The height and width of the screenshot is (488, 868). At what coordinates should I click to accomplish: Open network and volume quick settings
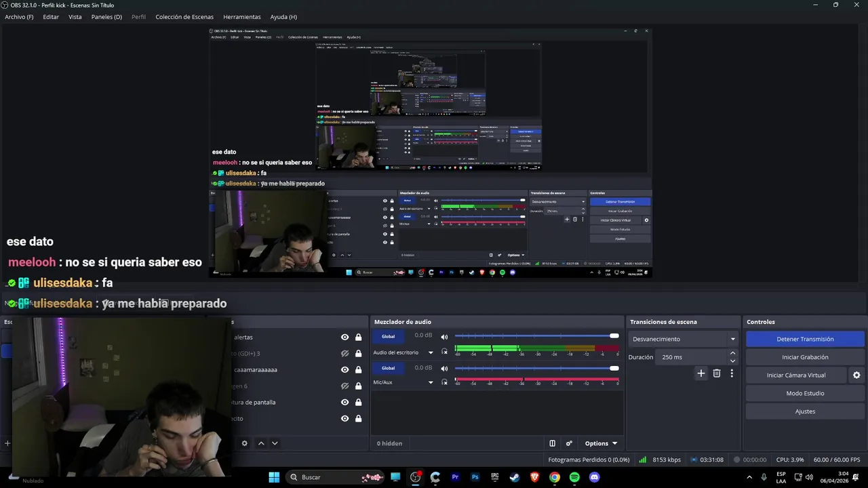[x=805, y=477]
